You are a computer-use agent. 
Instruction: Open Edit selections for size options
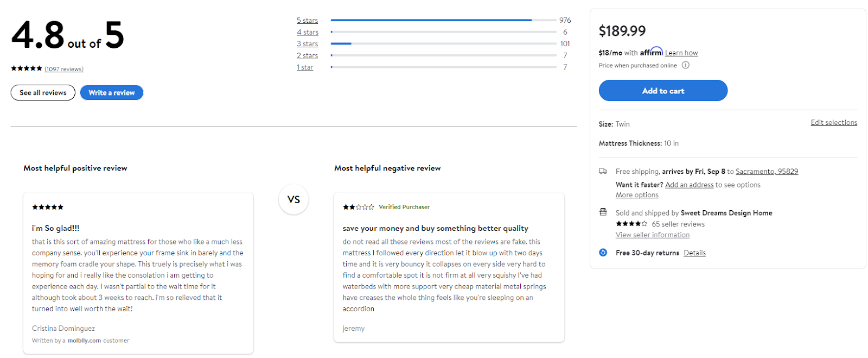point(833,123)
